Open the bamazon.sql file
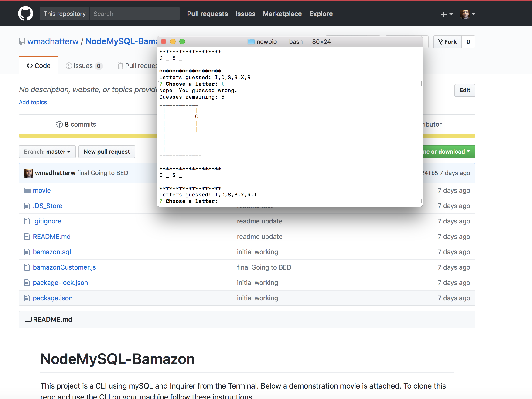This screenshot has width=532, height=399. (52, 252)
